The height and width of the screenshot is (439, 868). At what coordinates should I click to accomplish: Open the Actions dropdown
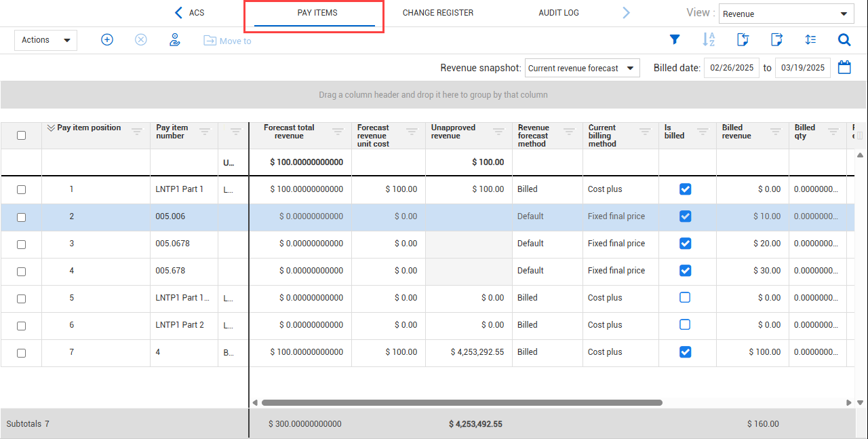pos(45,40)
